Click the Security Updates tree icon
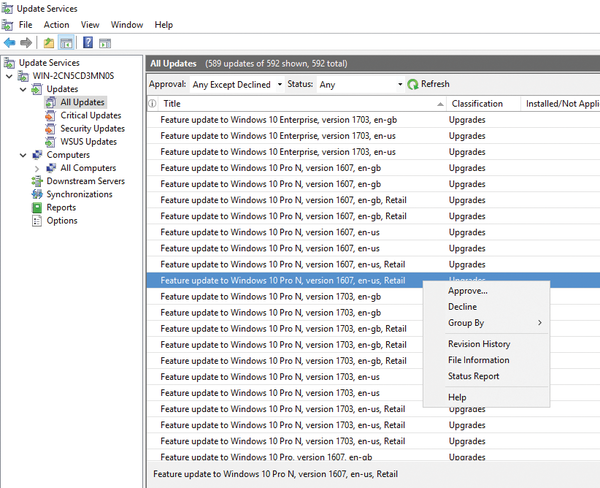The height and width of the screenshot is (488, 600). pyautogui.click(x=50, y=129)
